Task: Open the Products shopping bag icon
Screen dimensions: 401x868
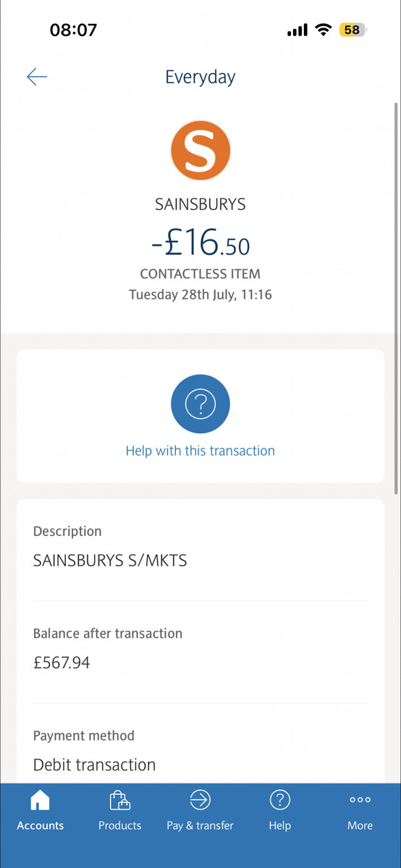Action: click(x=119, y=800)
